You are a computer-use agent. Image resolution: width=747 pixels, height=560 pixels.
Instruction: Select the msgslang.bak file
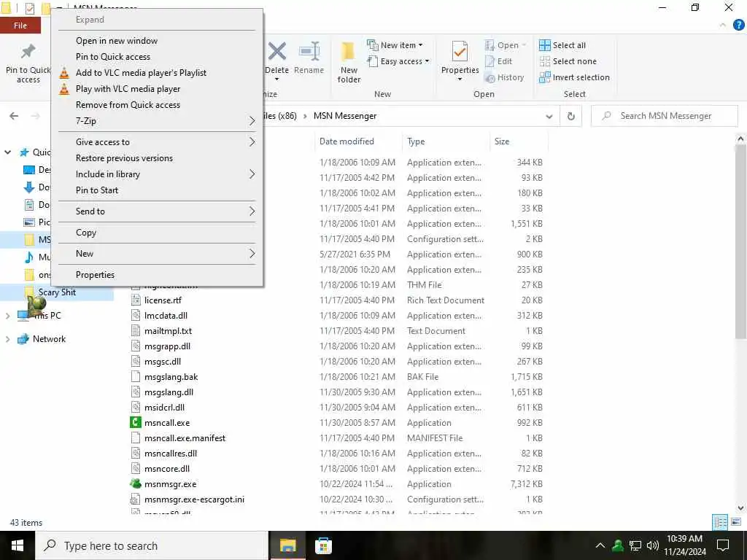pyautogui.click(x=171, y=377)
